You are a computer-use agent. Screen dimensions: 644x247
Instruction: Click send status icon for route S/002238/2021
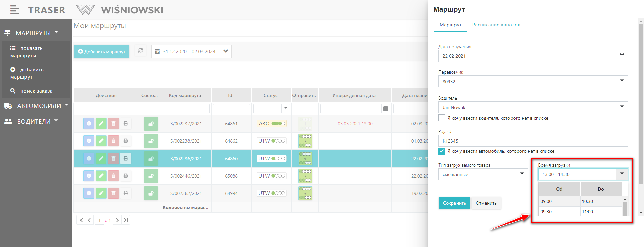tap(305, 141)
